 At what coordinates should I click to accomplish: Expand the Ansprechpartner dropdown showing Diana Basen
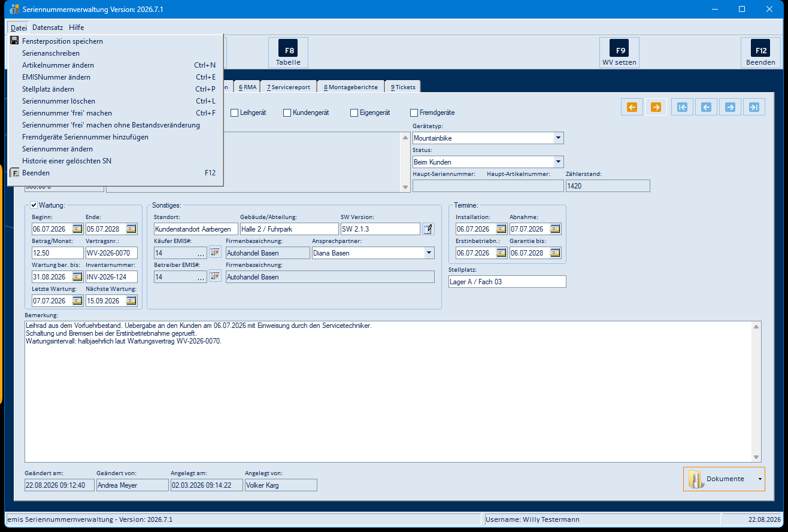click(429, 253)
